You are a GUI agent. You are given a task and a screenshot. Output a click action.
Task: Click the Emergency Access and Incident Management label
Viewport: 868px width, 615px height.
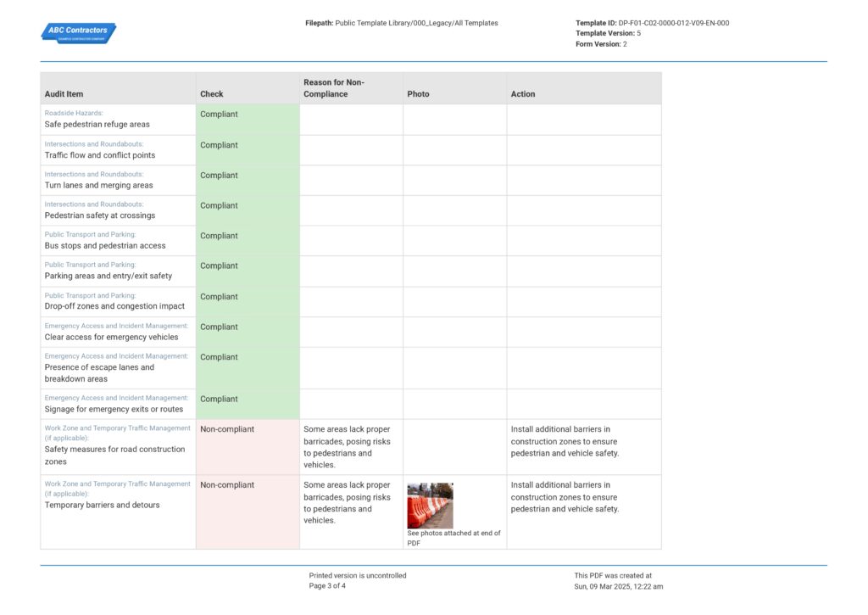[118, 325]
